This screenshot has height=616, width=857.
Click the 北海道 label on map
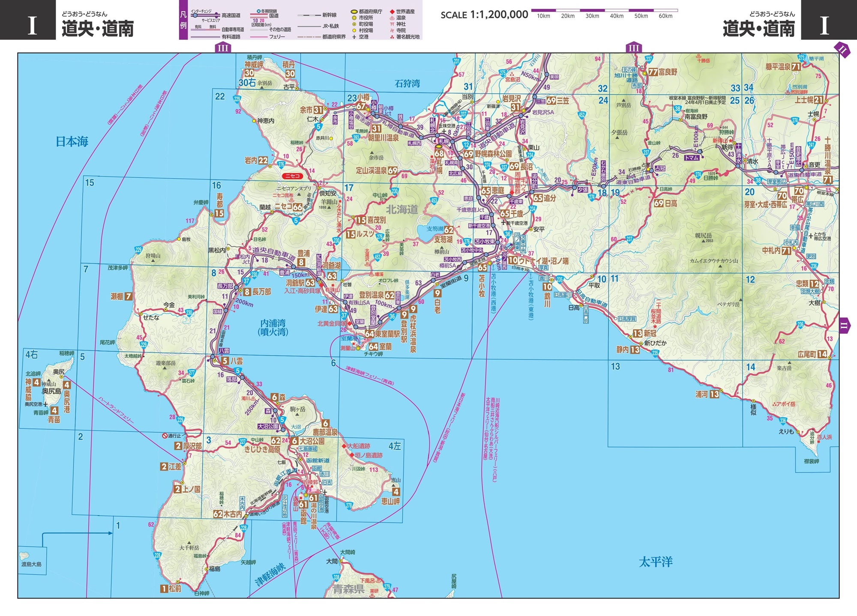402,209
